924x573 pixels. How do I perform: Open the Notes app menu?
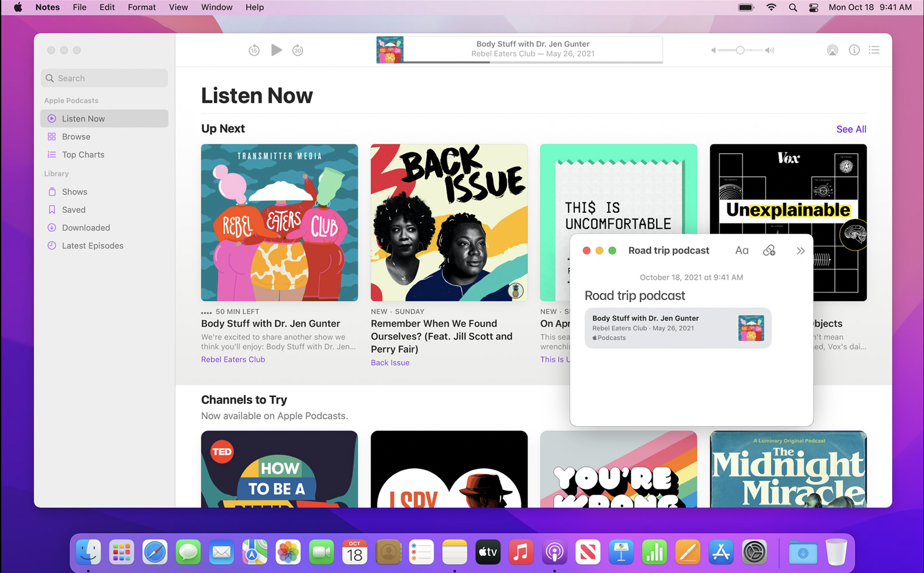point(48,8)
